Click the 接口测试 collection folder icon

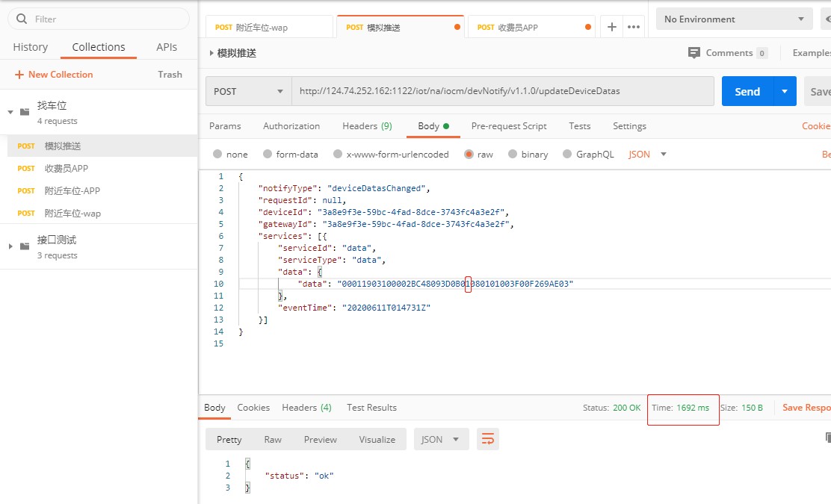click(x=25, y=246)
